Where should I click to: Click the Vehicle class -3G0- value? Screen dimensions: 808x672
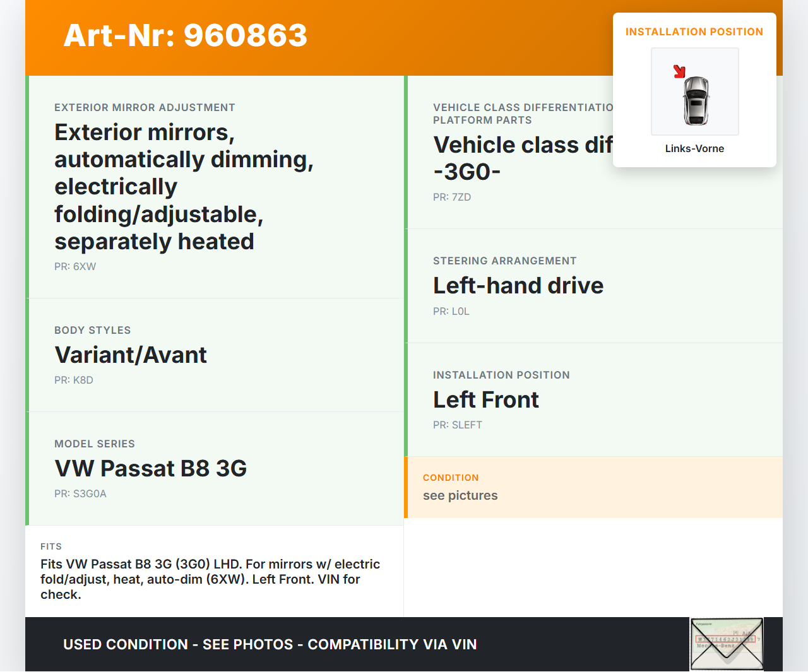point(521,158)
